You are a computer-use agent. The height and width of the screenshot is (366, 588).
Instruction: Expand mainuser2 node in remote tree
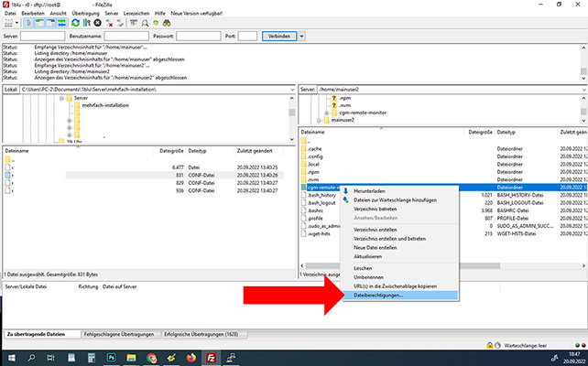pyautogui.click(x=319, y=120)
